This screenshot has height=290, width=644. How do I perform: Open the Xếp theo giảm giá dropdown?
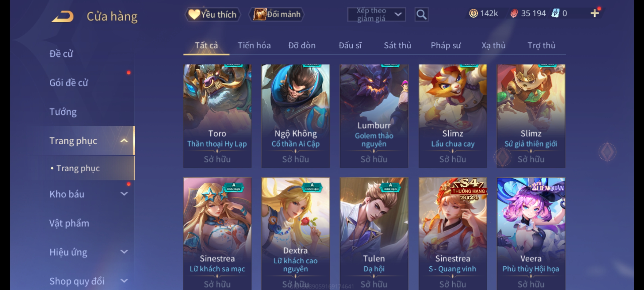(376, 15)
